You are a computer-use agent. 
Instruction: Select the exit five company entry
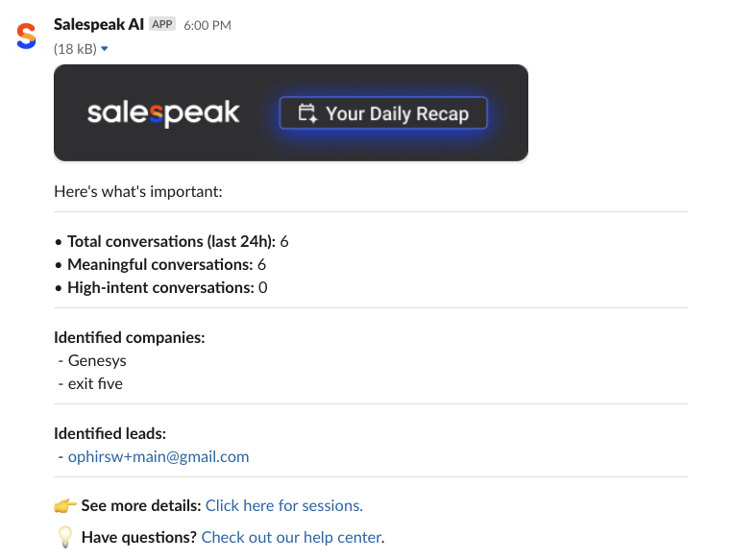[x=95, y=384]
